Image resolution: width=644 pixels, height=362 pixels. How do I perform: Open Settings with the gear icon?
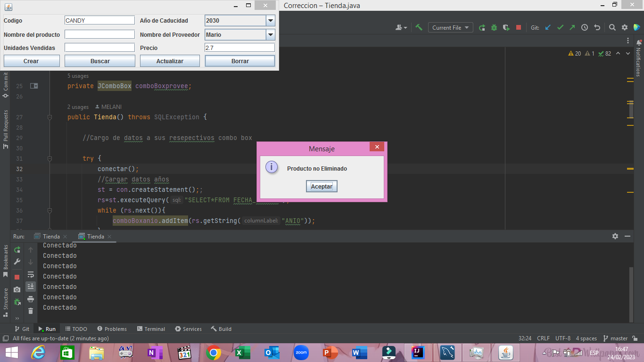625,27
